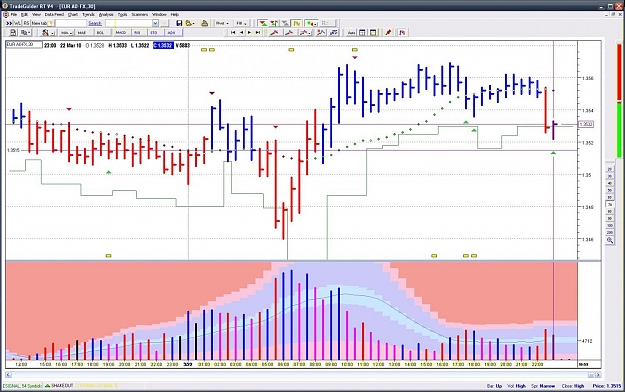The height and width of the screenshot is (392, 625).
Task: Open the Tools menu
Action: point(122,14)
